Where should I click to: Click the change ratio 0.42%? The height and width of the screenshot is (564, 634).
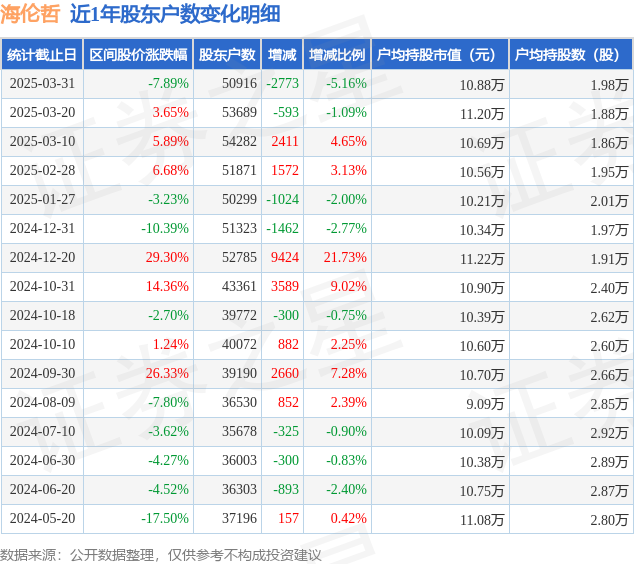349,519
